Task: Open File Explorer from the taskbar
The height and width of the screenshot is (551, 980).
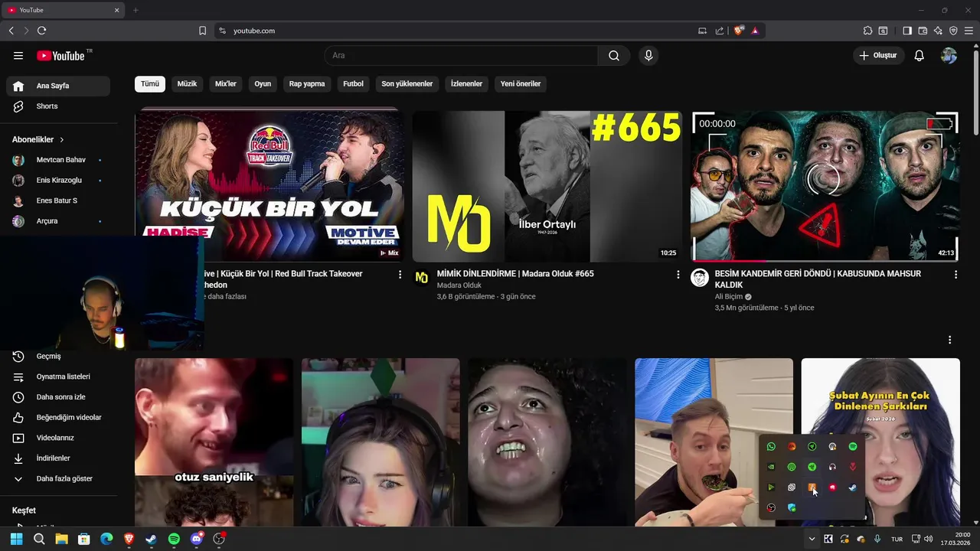Action: click(61, 539)
